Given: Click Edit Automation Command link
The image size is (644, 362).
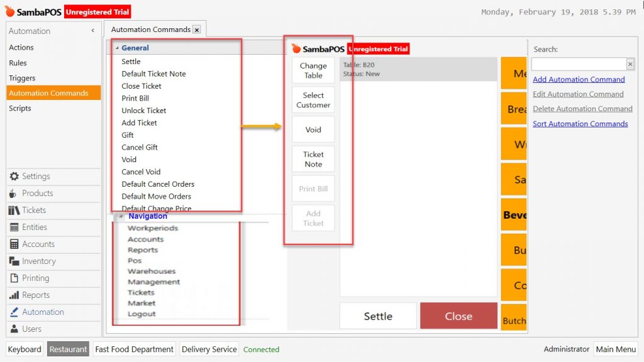Looking at the screenshot, I should 579,94.
